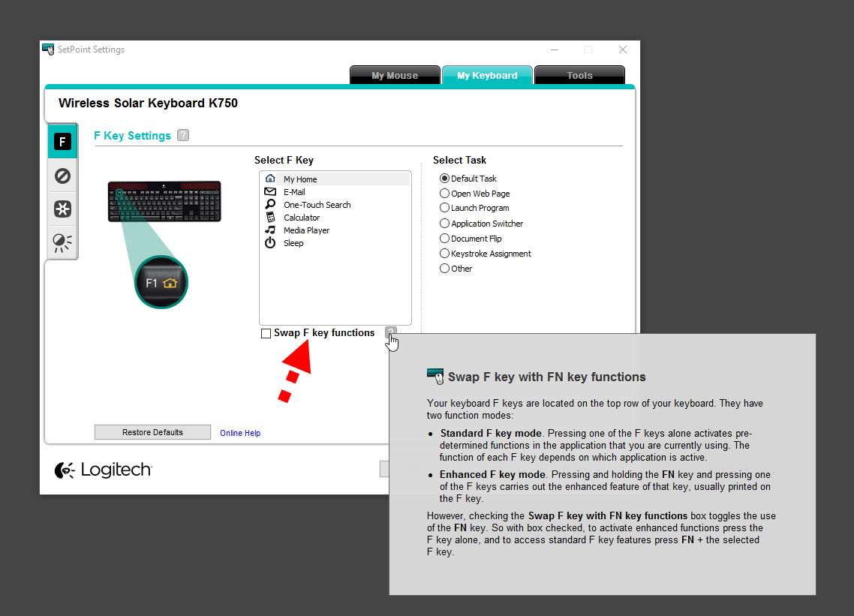Click help icon next to Swap F key functions
This screenshot has height=616, width=854.
(x=390, y=332)
